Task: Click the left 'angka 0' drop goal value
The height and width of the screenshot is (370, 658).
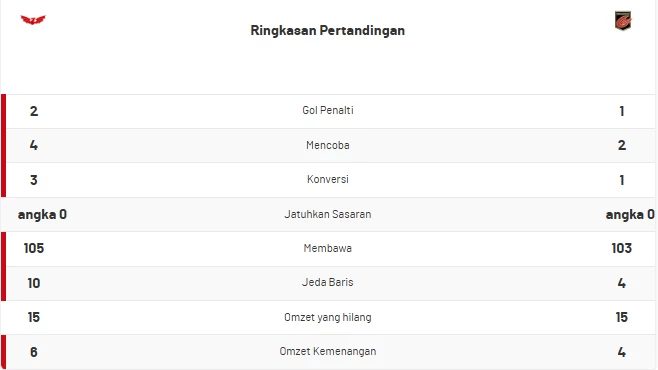Action: coord(42,215)
